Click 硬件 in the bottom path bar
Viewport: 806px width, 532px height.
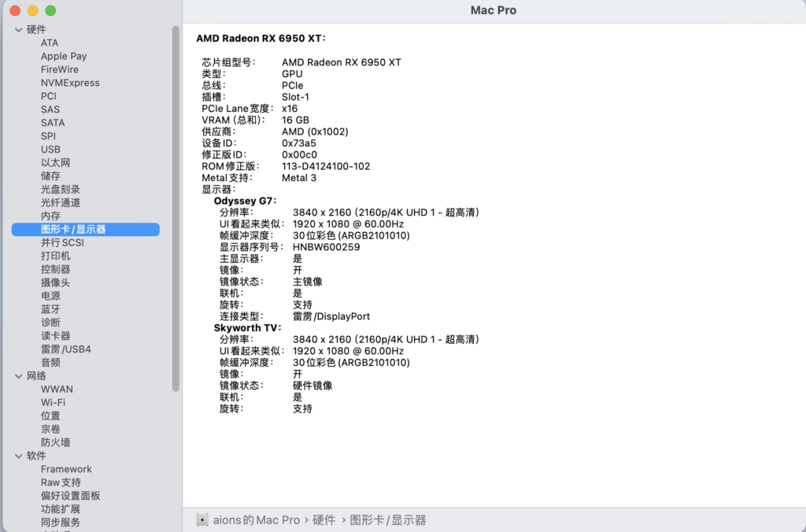coord(324,520)
